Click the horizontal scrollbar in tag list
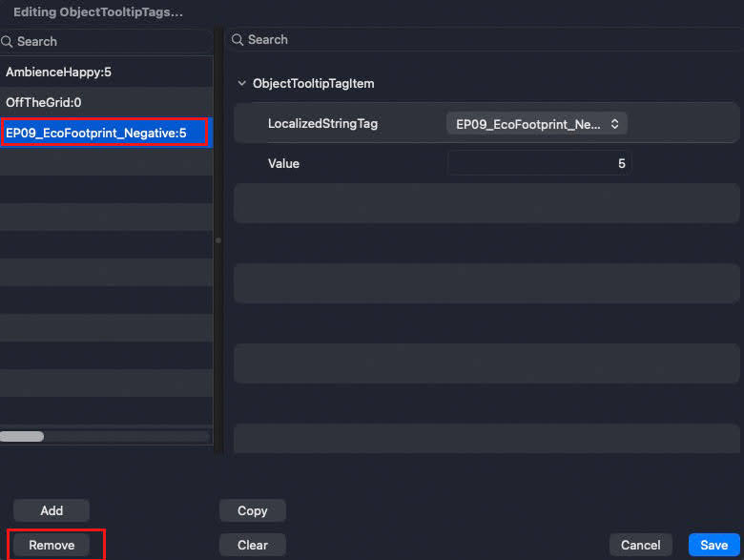Viewport: 744px width, 560px height. click(22, 437)
